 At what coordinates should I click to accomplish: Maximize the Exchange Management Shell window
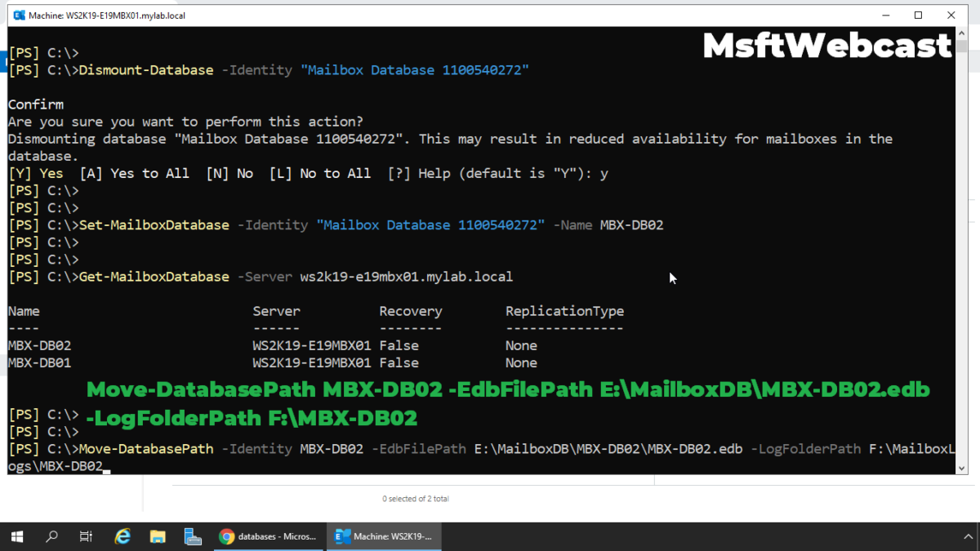(918, 15)
